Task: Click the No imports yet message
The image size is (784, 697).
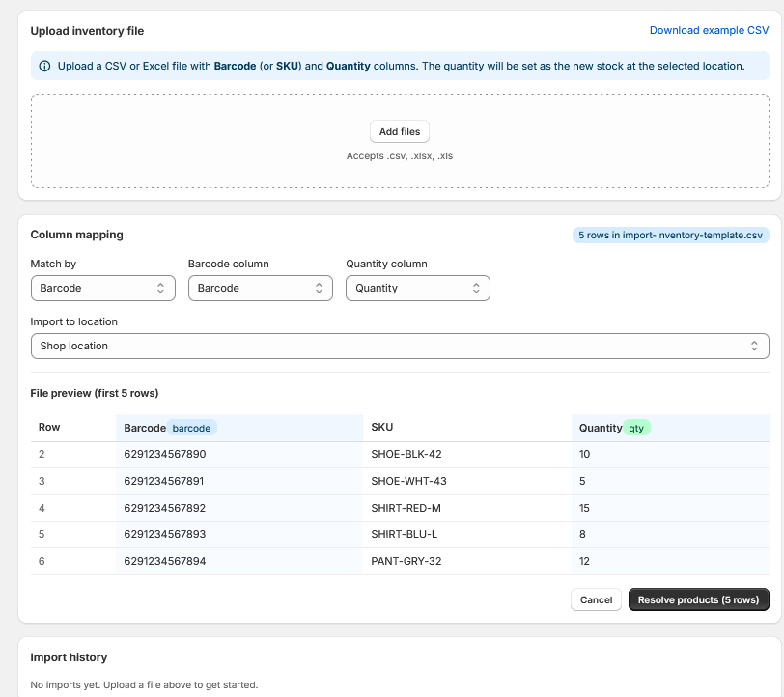Action: point(144,685)
